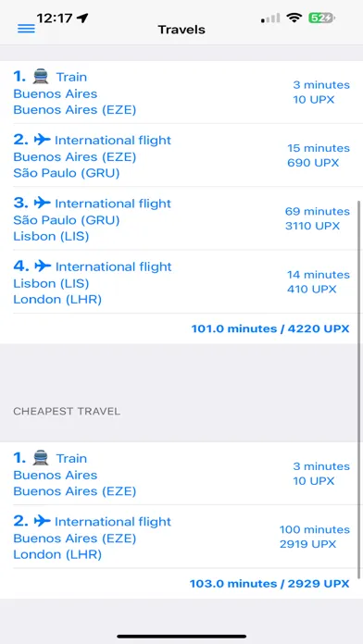363x644 pixels.
Task: Tap airplane icon for Buenos Aires to London flight
Action: click(42, 521)
